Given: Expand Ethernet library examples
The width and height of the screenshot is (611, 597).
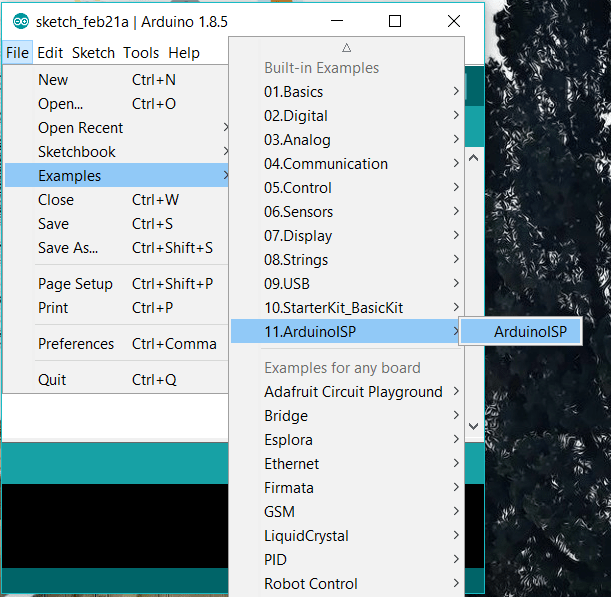Looking at the screenshot, I should click(x=346, y=464).
